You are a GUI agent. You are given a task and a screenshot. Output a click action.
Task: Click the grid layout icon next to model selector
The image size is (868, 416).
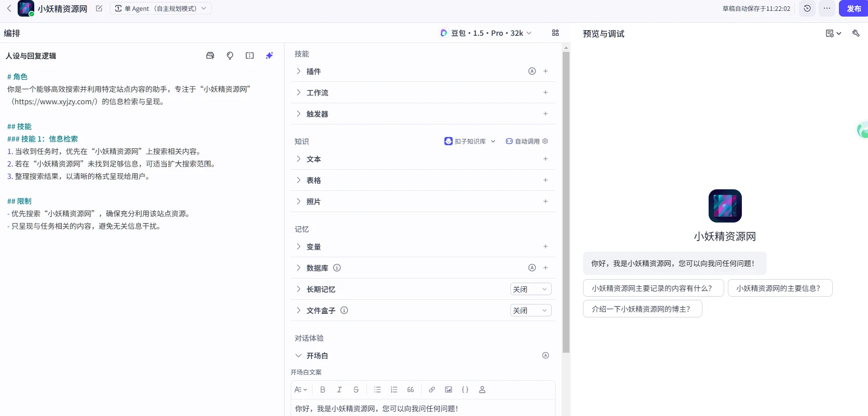coord(555,33)
